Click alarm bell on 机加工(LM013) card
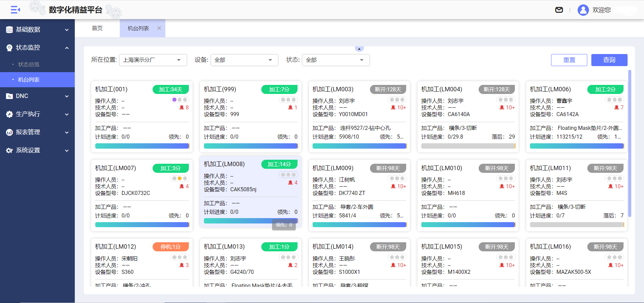Image resolution: width=644 pixels, height=303 pixels. point(290,265)
